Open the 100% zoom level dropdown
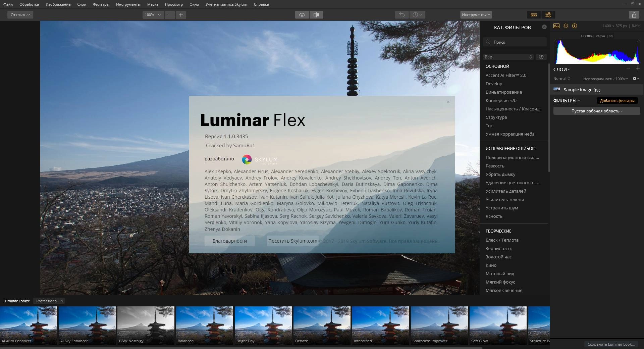This screenshot has height=349, width=644. click(x=153, y=15)
